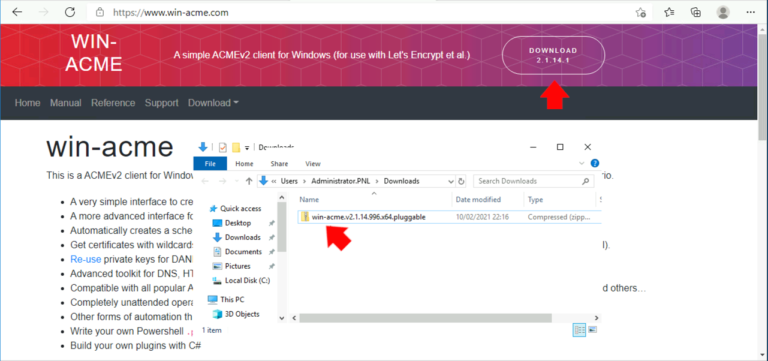Switch to large icons view icon

[592, 331]
